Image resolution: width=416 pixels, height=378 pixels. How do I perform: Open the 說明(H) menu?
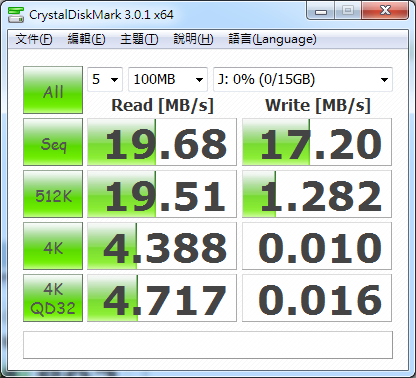[x=193, y=39]
